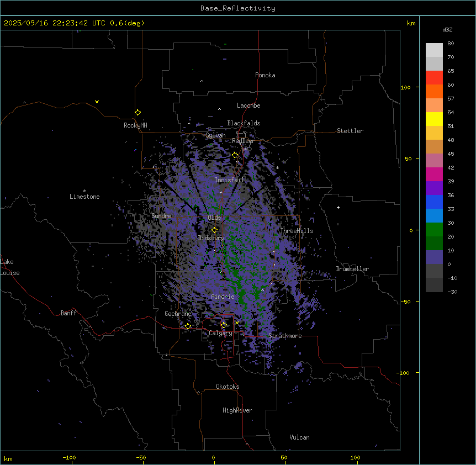Choose the magenta swatch in the dBZ legend
Viewport: 476px width, 465px height.
coord(434,175)
